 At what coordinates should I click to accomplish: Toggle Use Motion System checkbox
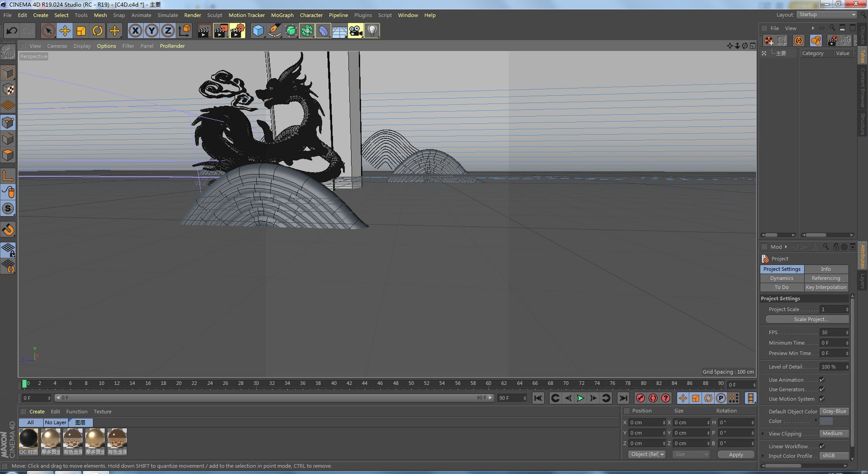pos(822,399)
